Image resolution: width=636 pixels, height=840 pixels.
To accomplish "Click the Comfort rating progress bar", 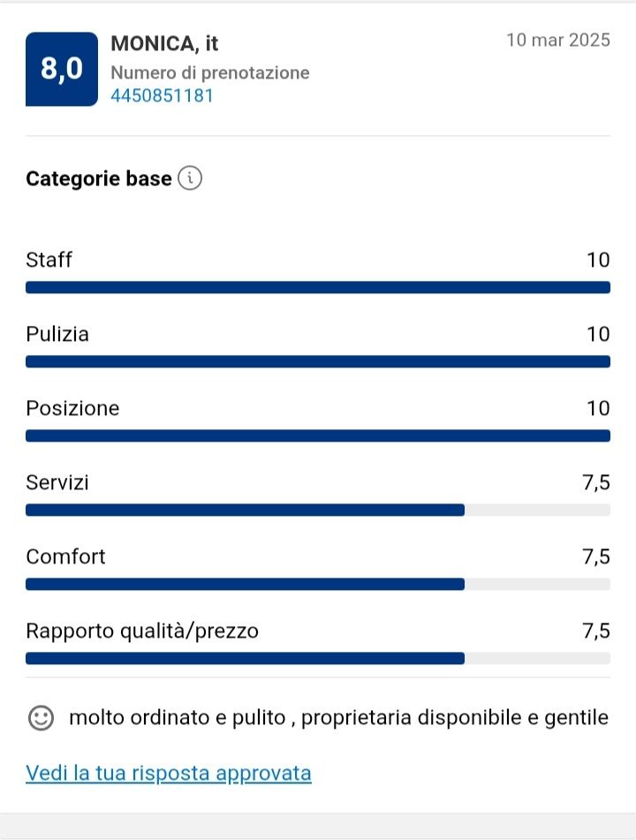I will click(318, 584).
